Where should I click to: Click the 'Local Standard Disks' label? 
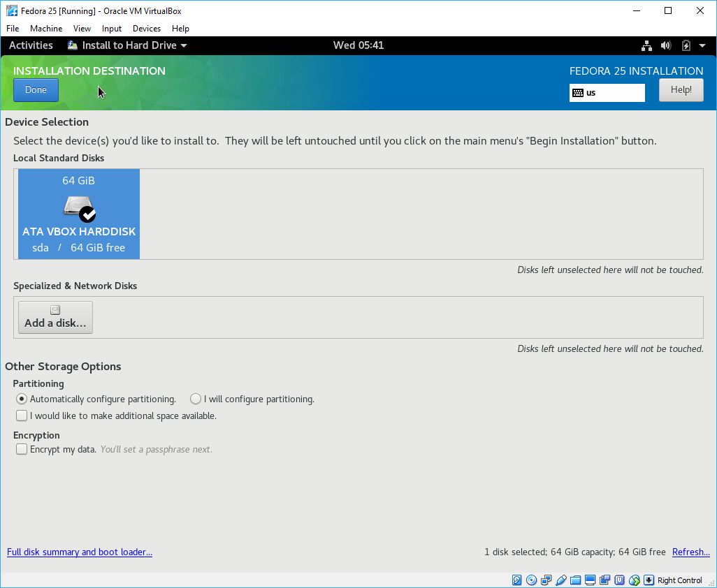(x=59, y=158)
